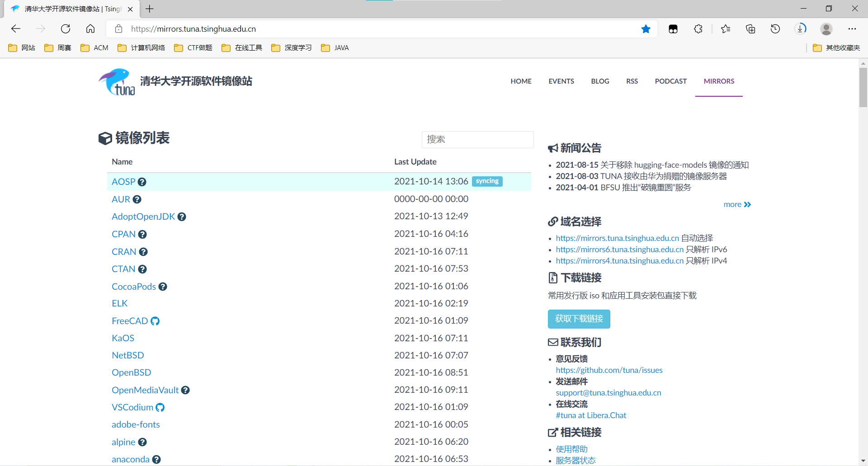Open the downloads icon in toolbar
This screenshot has height=466, width=868.
[800, 29]
